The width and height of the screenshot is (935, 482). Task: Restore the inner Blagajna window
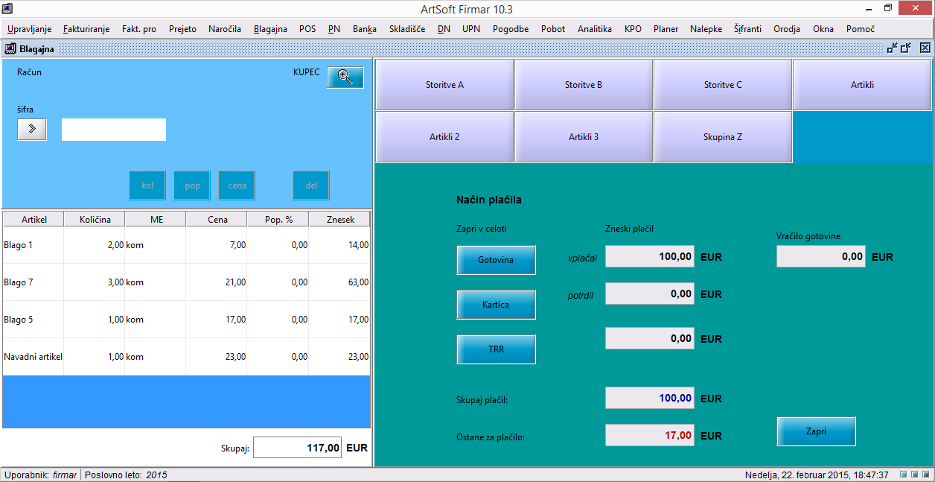906,48
